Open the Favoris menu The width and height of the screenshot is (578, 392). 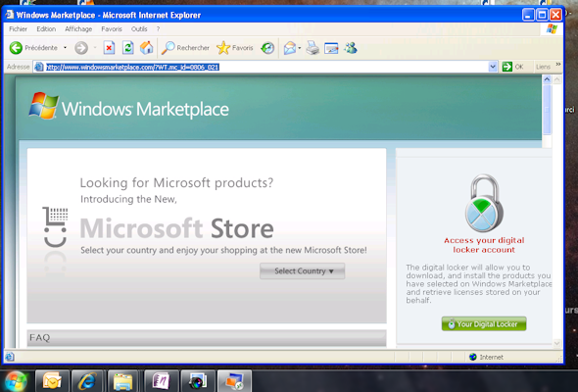112,28
